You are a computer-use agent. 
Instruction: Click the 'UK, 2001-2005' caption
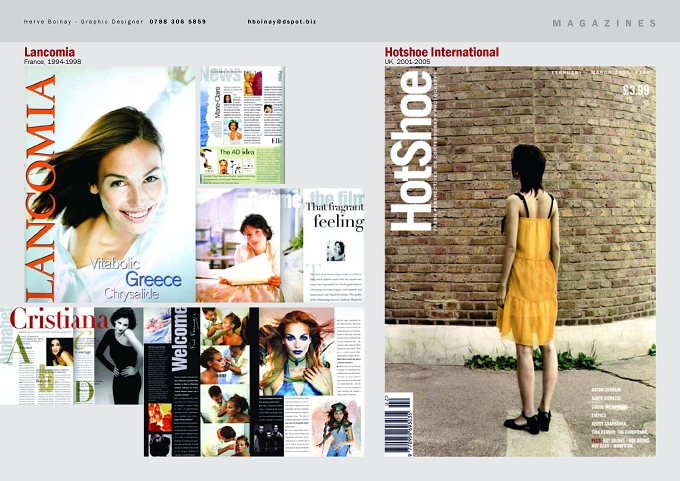click(407, 62)
